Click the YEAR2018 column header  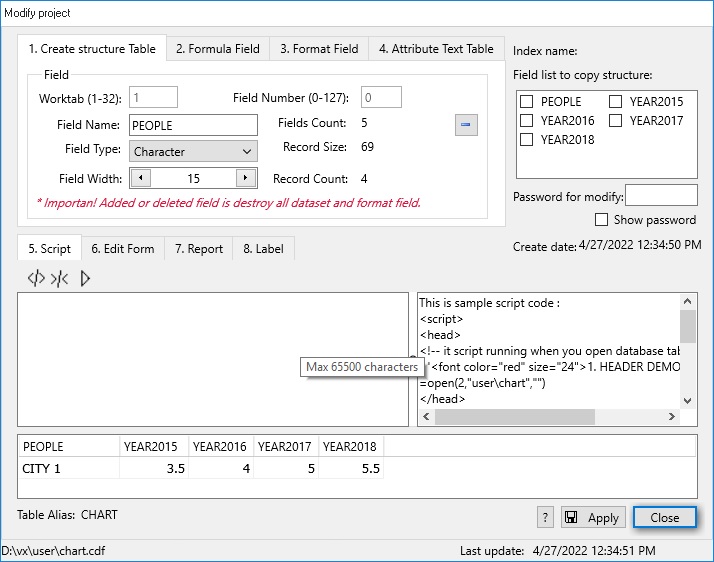pyautogui.click(x=351, y=446)
